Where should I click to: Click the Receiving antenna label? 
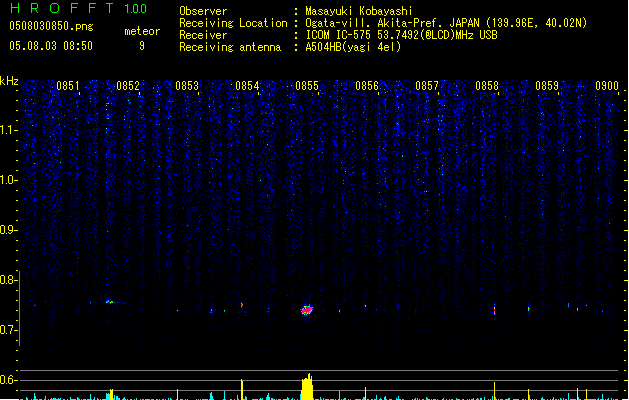[230, 47]
